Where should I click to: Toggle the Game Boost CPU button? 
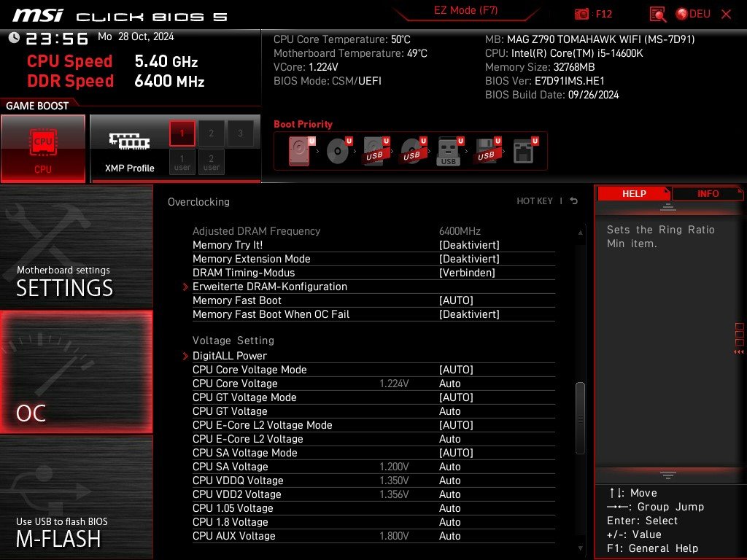pos(43,149)
